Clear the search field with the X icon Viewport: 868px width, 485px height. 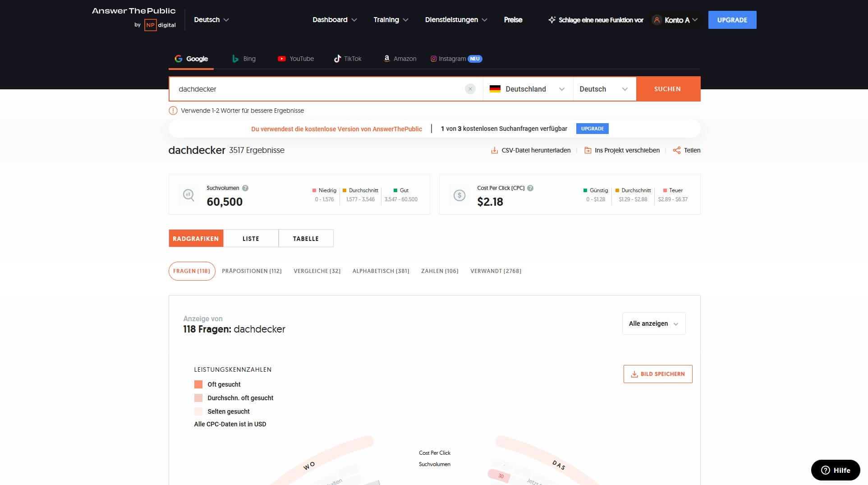[470, 89]
